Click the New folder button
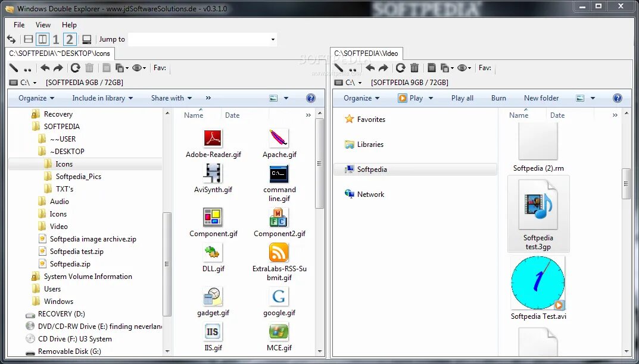 click(x=541, y=98)
